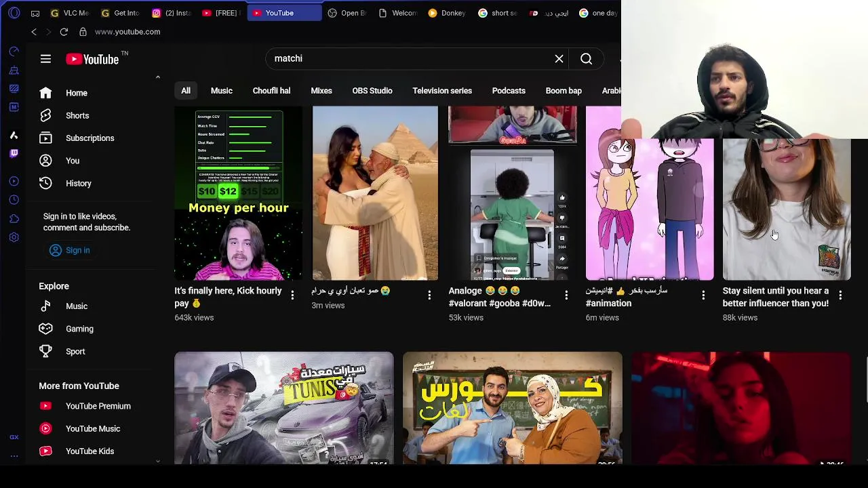
Task: Switch to the 'Get Into' browser tab
Action: click(x=121, y=13)
